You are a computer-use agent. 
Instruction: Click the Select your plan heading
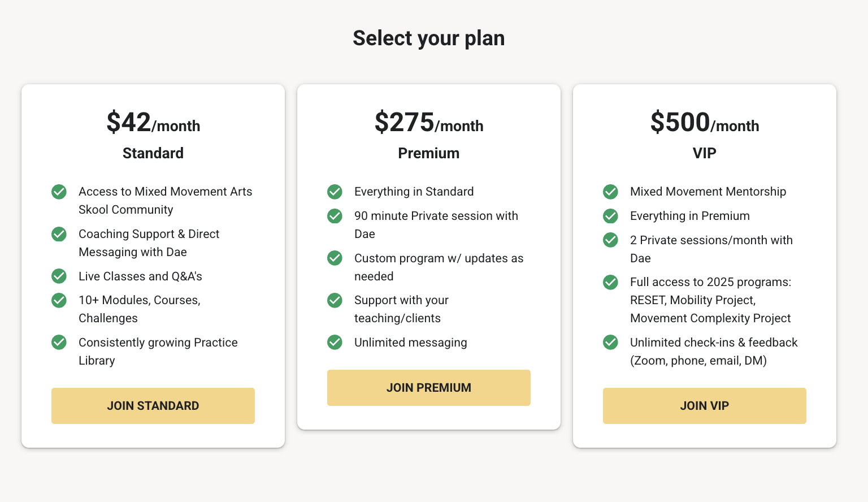click(x=428, y=38)
